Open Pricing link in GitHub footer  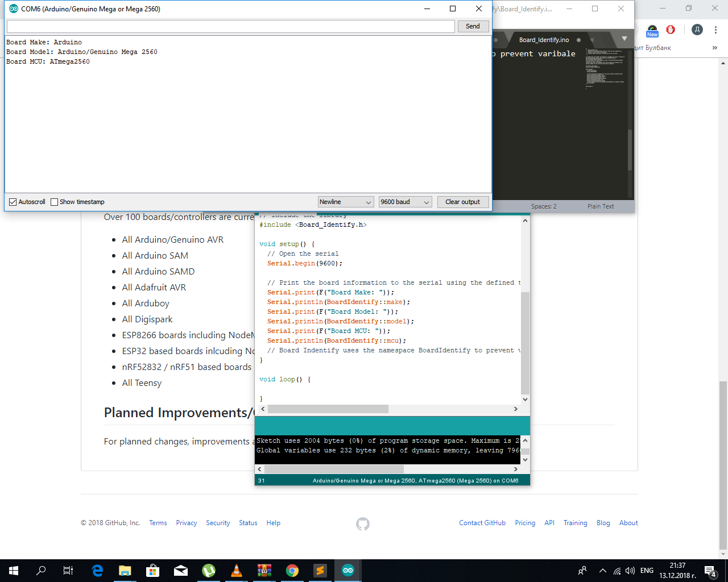pyautogui.click(x=525, y=523)
